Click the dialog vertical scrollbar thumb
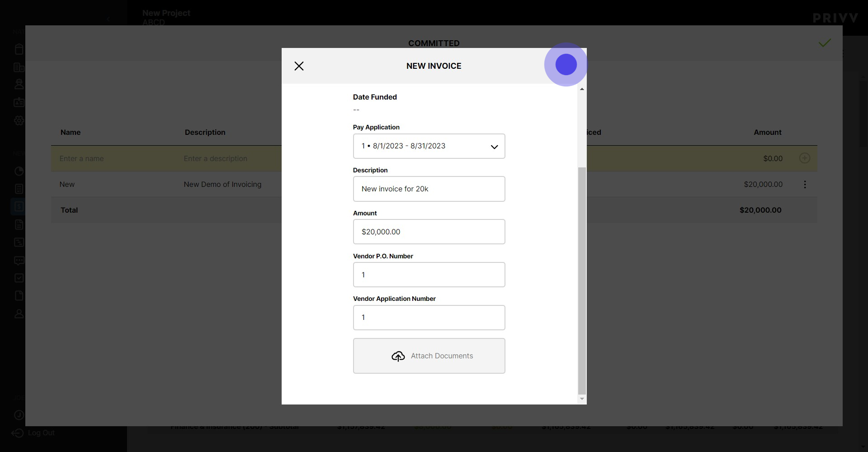 pyautogui.click(x=582, y=281)
